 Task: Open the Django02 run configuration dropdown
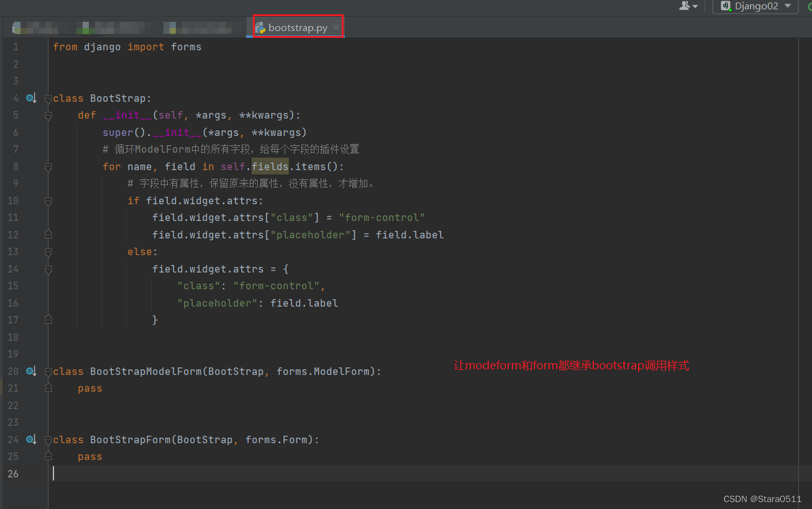(788, 6)
